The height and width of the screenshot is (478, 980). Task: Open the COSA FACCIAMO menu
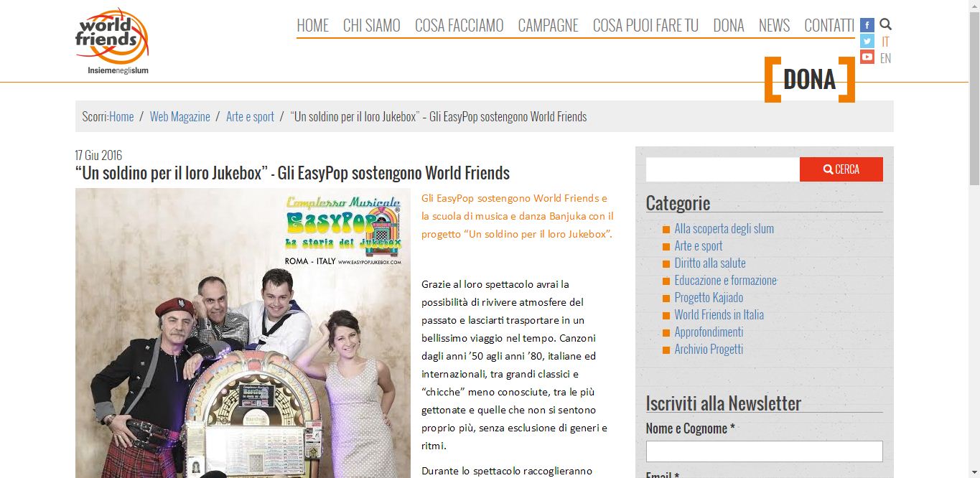pos(459,25)
